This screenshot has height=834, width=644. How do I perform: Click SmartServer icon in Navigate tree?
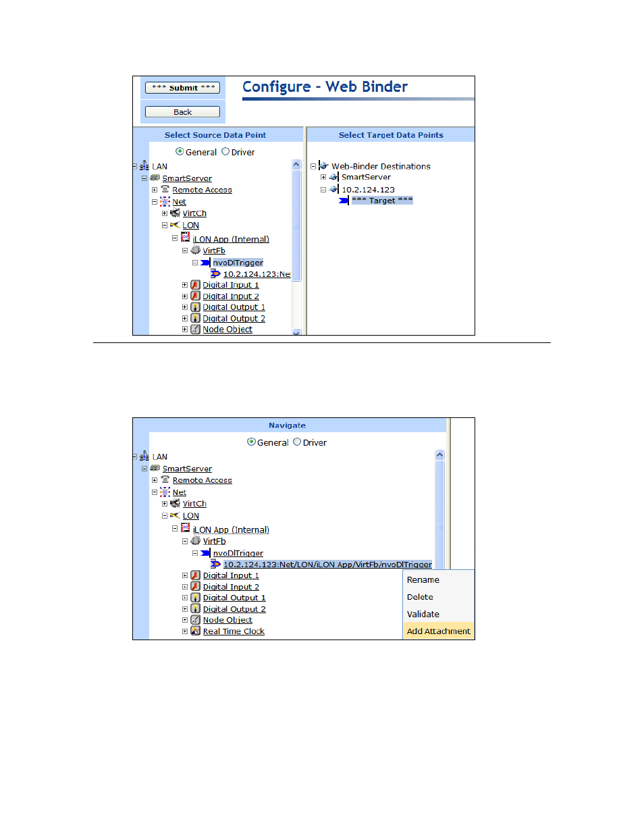(x=155, y=469)
